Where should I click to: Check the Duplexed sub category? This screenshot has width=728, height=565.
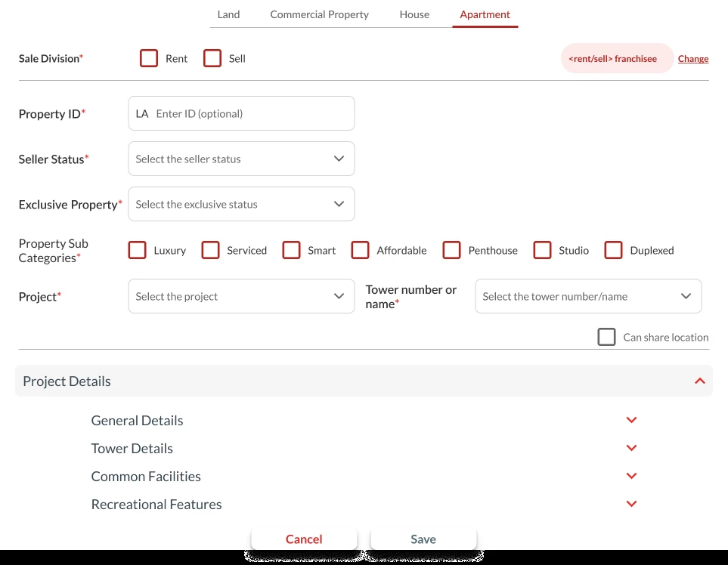tap(613, 250)
